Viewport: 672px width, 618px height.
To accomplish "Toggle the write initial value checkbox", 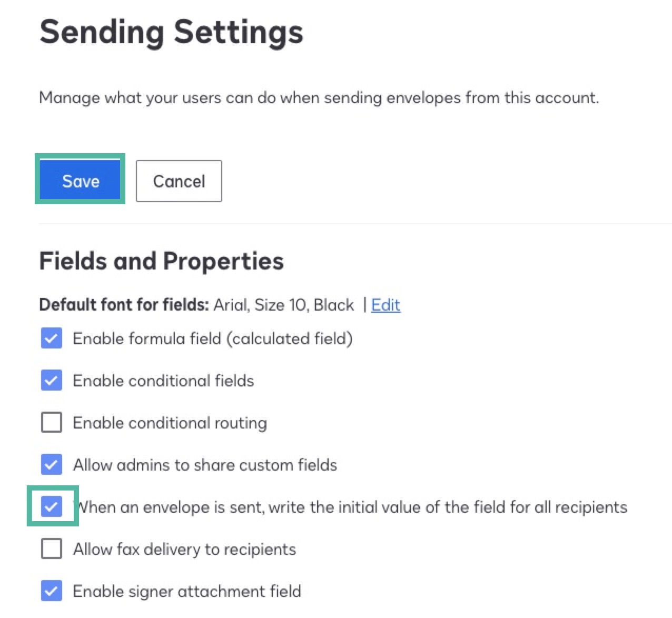I will pos(52,506).
